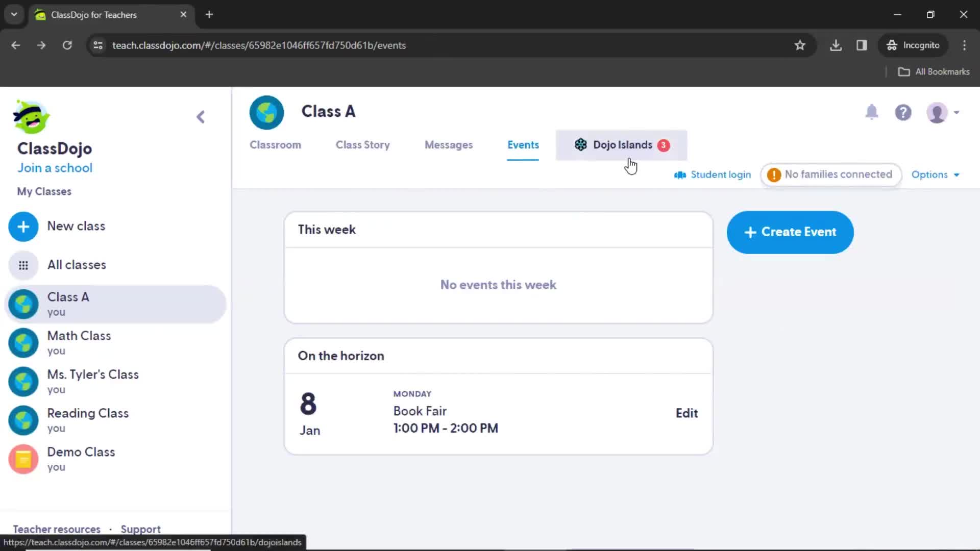Select Math Class globe avatar
Image resolution: width=980 pixels, height=551 pixels.
[x=23, y=343]
